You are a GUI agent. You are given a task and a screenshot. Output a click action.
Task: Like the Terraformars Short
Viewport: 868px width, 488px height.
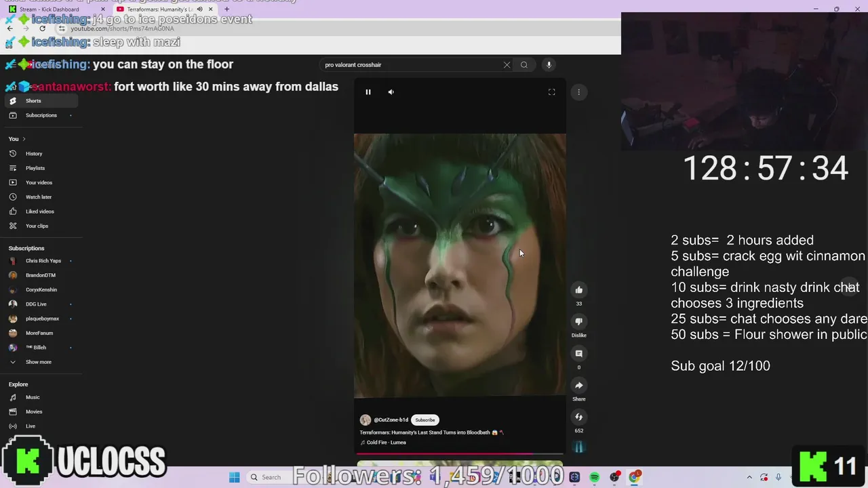(579, 290)
